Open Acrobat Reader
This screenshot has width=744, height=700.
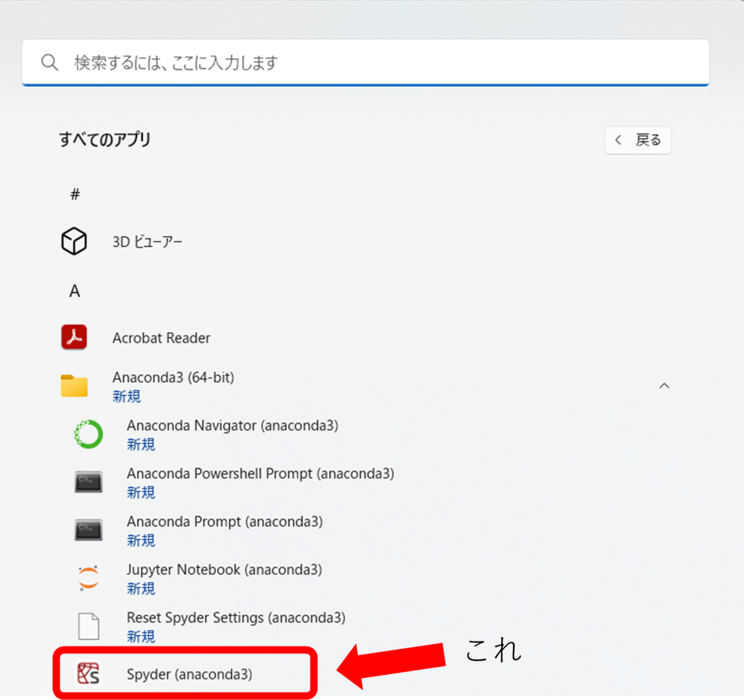(161, 338)
